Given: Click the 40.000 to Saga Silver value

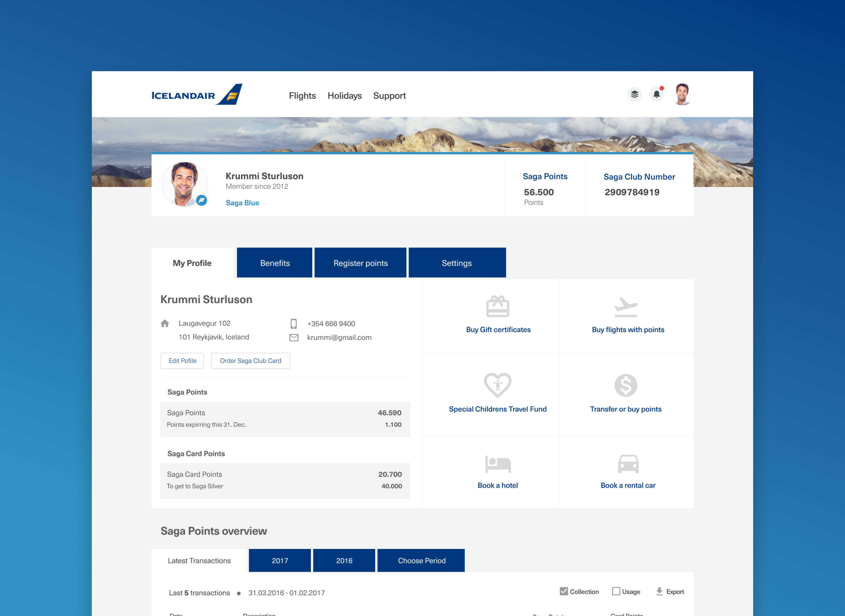Looking at the screenshot, I should (392, 486).
